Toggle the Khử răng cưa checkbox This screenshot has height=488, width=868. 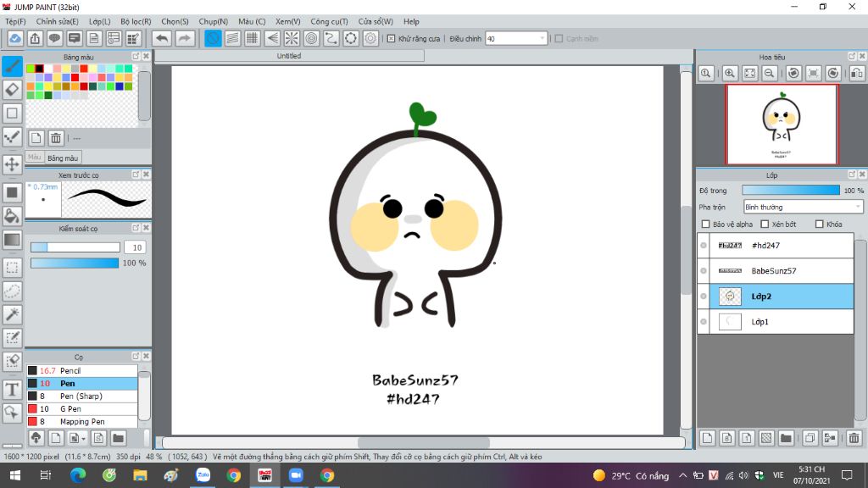[x=392, y=39]
